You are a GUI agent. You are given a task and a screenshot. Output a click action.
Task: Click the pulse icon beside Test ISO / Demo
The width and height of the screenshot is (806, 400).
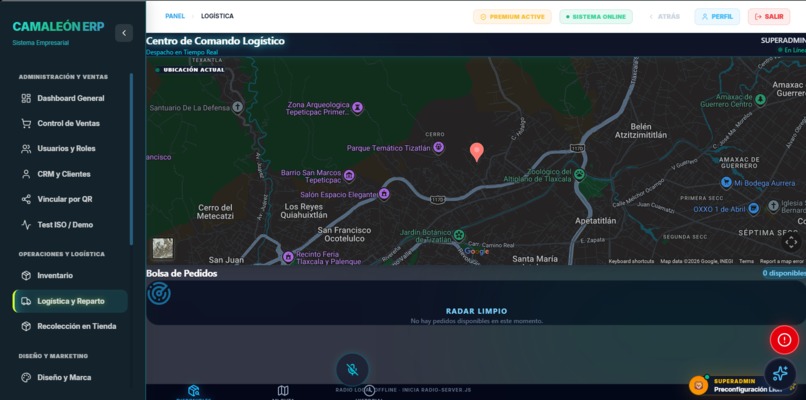[x=26, y=225]
